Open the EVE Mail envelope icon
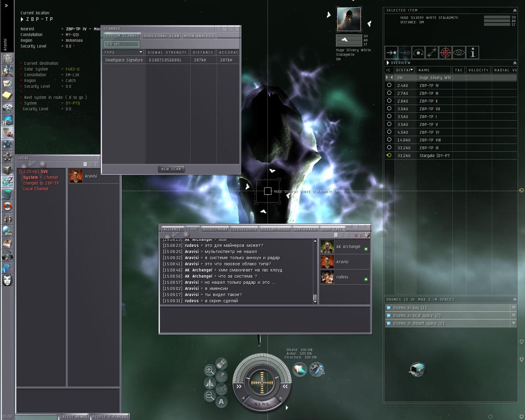The width and height of the screenshot is (525, 420). pos(7,83)
